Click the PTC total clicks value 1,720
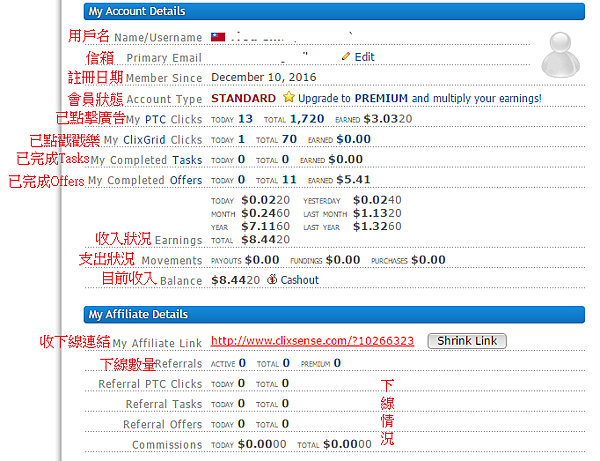The image size is (600, 461). [x=307, y=119]
